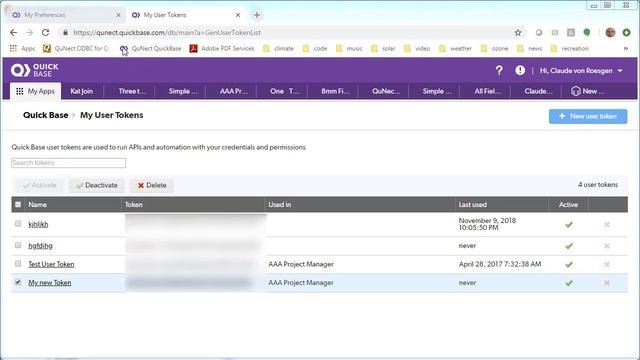
Task: Open the Apps grid in bookmarks bar
Action: coord(22,48)
